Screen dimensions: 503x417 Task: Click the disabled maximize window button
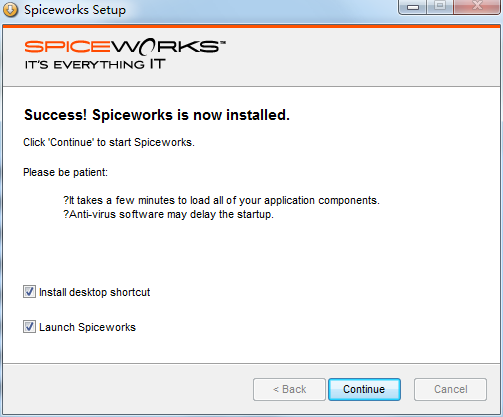click(440, 7)
